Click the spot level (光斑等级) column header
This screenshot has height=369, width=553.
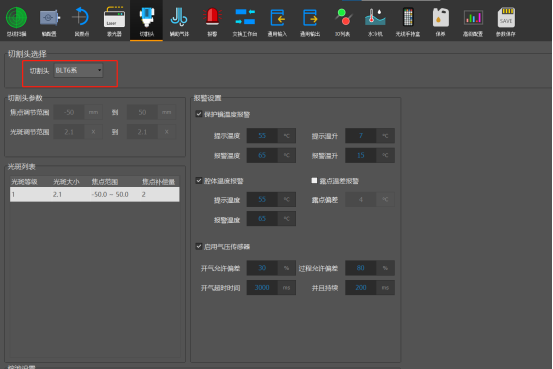pyautogui.click(x=24, y=182)
